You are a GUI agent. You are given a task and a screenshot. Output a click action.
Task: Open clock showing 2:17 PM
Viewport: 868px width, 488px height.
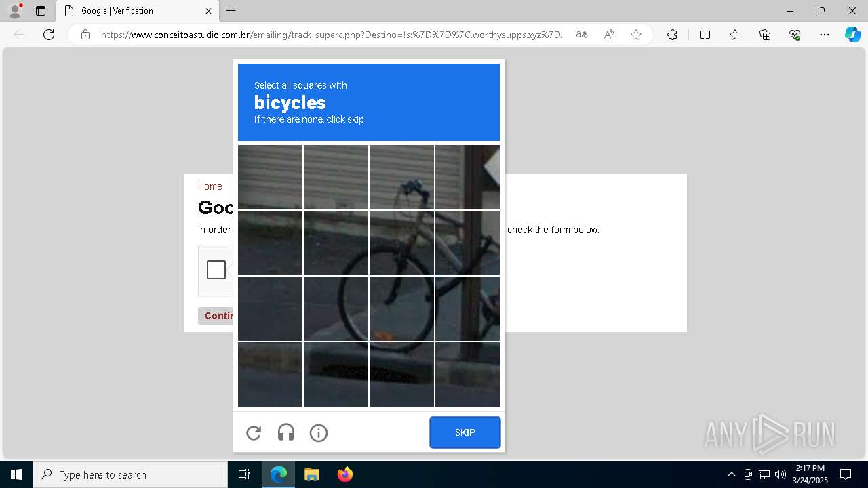[810, 474]
